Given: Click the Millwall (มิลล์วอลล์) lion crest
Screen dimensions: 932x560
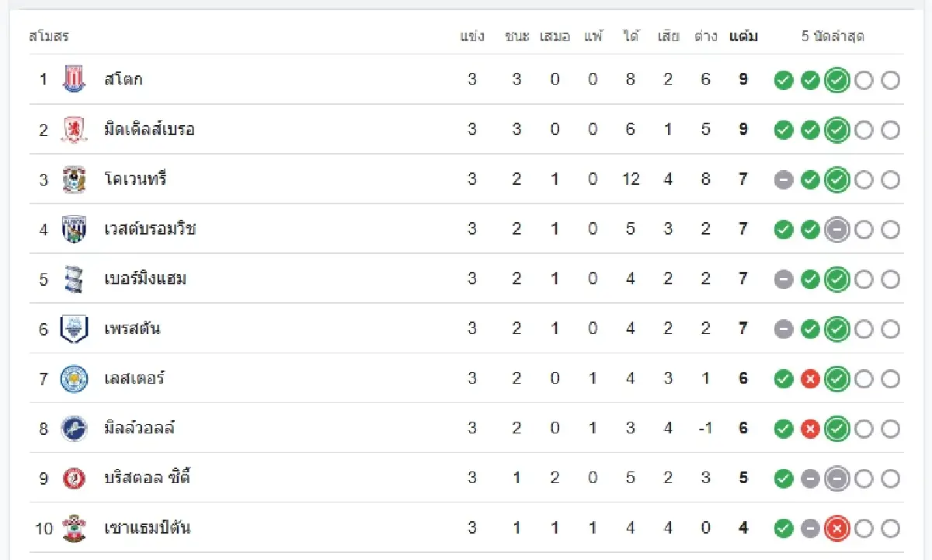Looking at the screenshot, I should [x=73, y=429].
